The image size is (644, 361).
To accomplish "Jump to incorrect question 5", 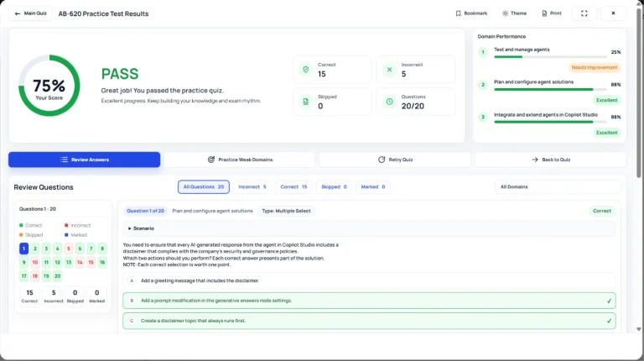I will [69, 249].
